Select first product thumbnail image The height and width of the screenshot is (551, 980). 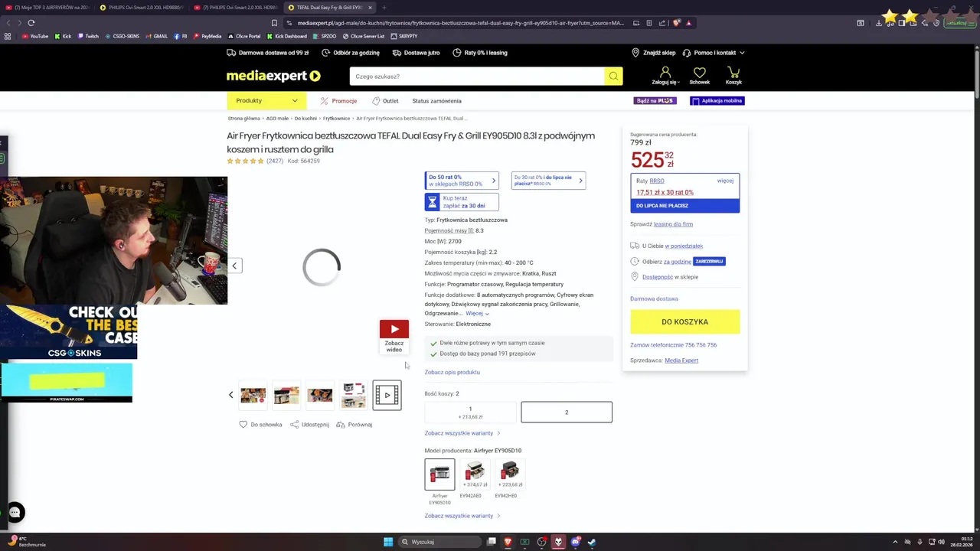[x=253, y=395]
